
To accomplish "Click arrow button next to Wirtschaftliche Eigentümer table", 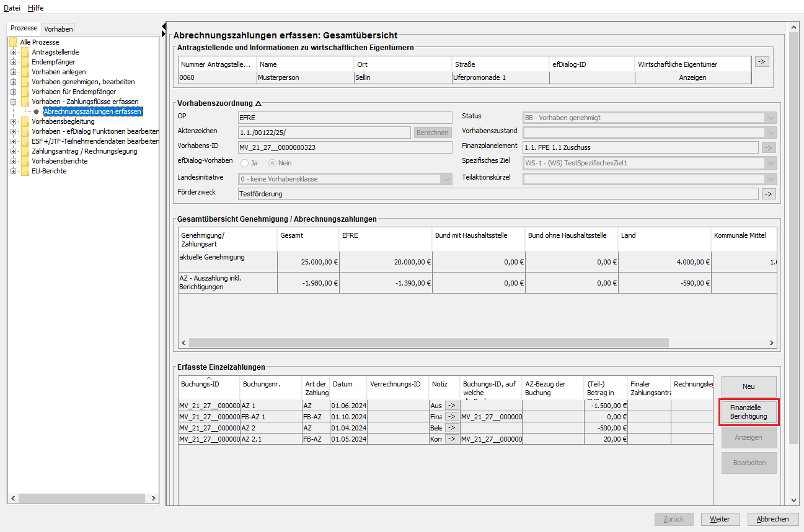I will (x=761, y=62).
